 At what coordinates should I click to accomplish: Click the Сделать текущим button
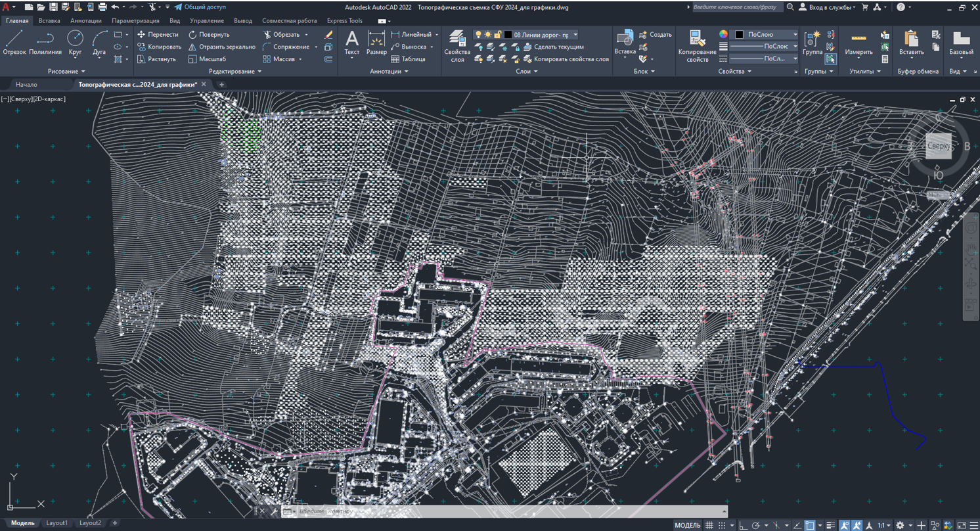pos(558,47)
